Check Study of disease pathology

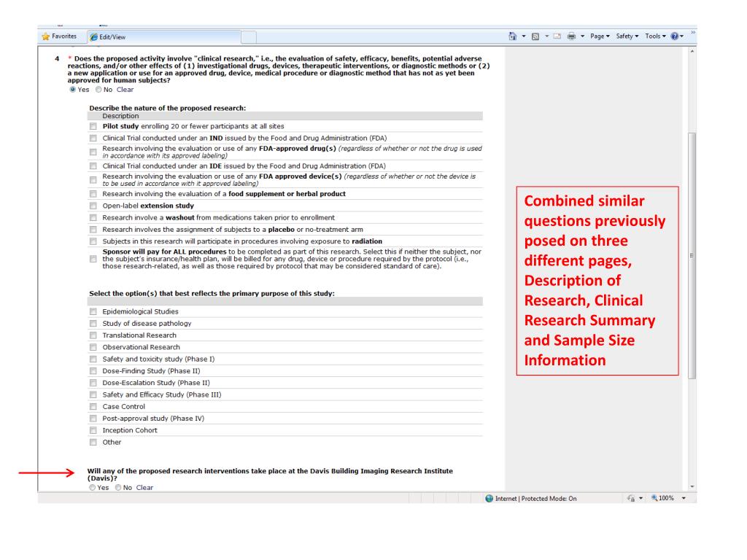[x=93, y=323]
